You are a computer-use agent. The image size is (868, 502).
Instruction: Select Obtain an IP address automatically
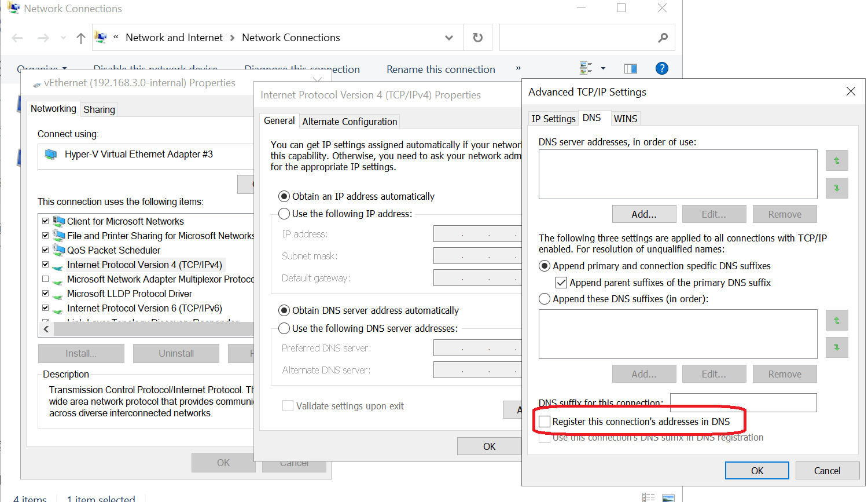point(284,196)
